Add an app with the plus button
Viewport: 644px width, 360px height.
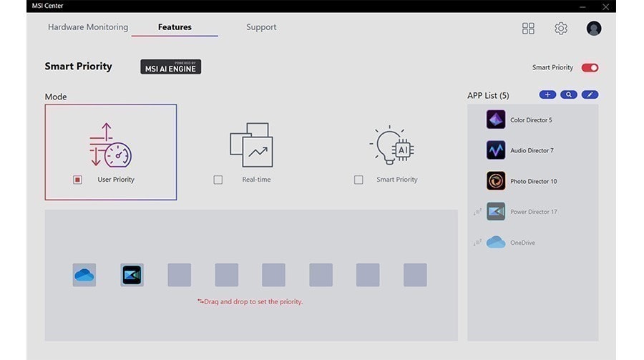point(547,94)
